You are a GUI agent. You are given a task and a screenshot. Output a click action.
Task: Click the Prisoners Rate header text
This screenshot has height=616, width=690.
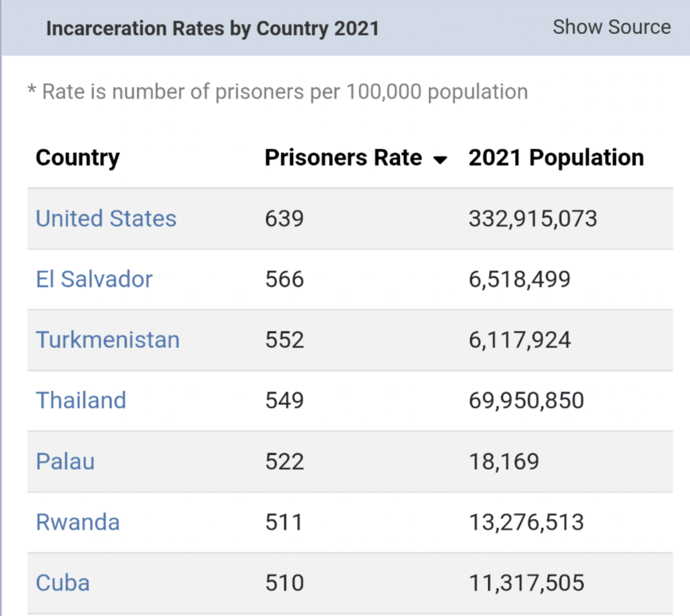tap(343, 158)
